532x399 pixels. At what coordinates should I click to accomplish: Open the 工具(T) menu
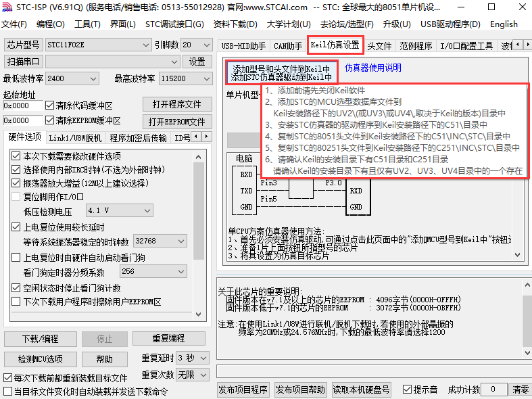tap(87, 24)
